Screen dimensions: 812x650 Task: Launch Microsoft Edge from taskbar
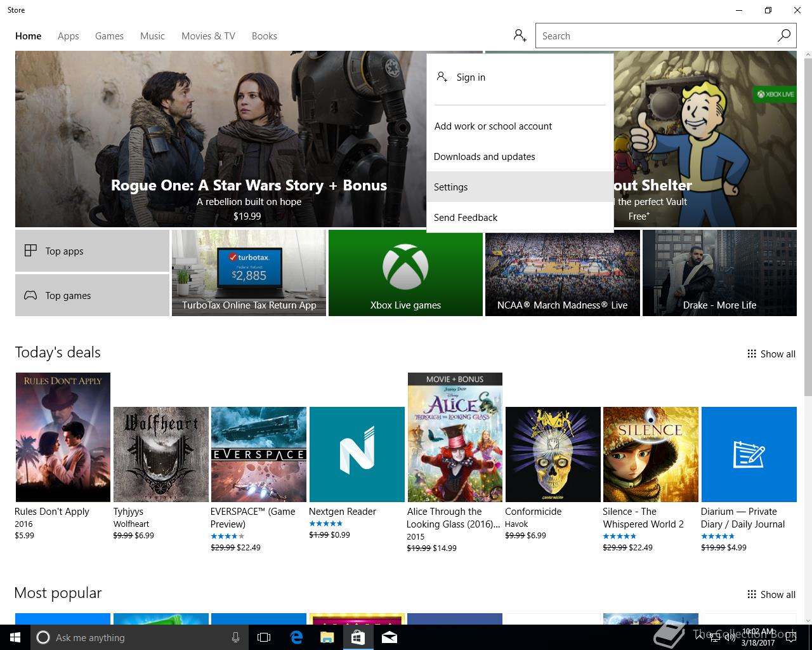coord(296,637)
